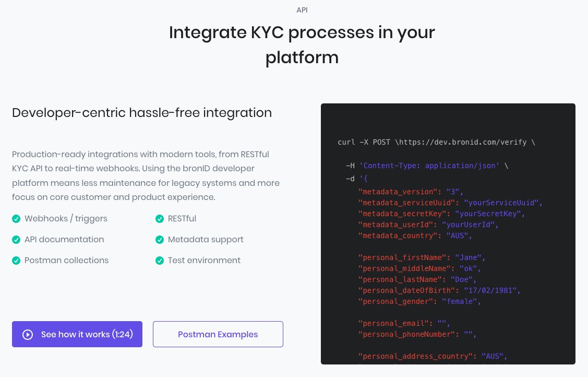The width and height of the screenshot is (588, 377).
Task: Click the checkmark icon beside API documentation
Action: (x=16, y=239)
